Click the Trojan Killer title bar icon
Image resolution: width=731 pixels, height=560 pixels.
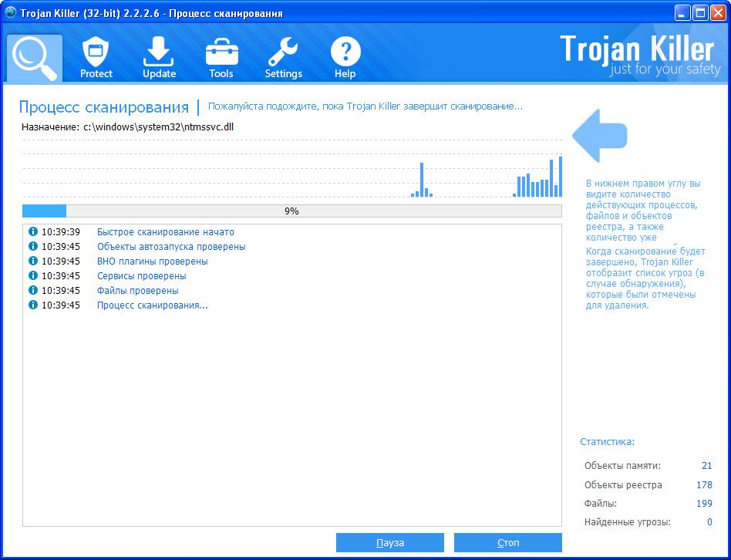[x=11, y=13]
